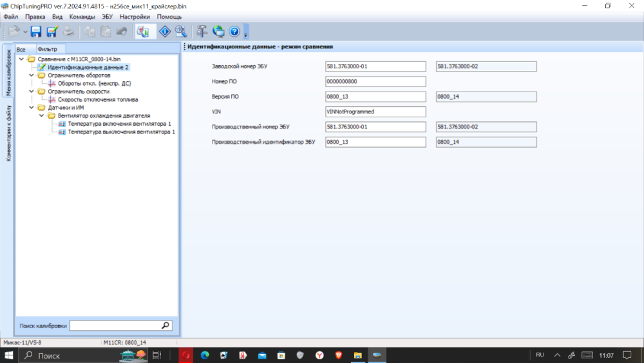This screenshot has height=363, width=644.
Task: Save the file with the floppy disk icon
Action: point(36,31)
